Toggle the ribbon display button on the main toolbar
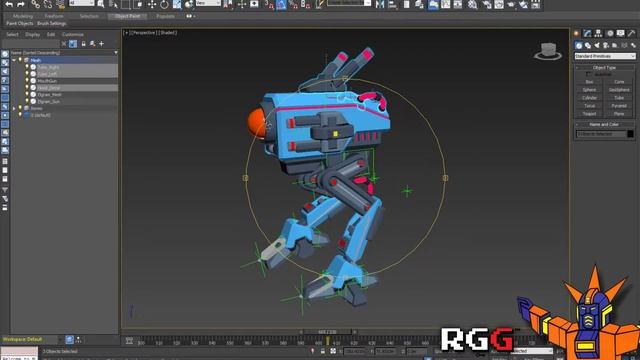640x360 pixels. pos(433,4)
